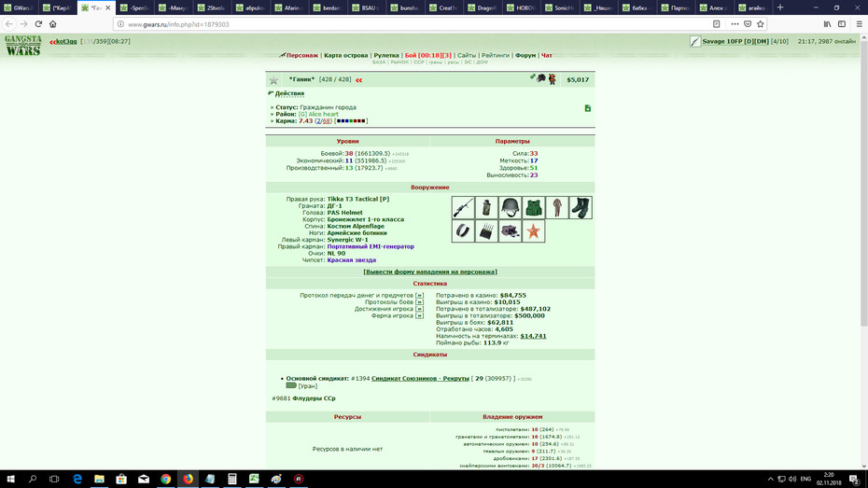Viewport: 868px width, 488px height.
Task: Click the gray star favorite icon beside *Ганик*
Action: 273,80
